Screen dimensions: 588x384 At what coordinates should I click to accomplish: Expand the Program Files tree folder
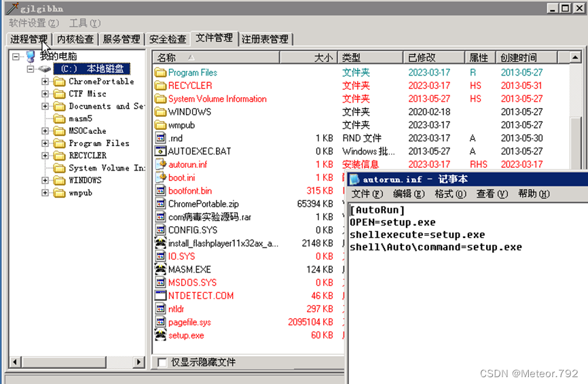tap(45, 143)
